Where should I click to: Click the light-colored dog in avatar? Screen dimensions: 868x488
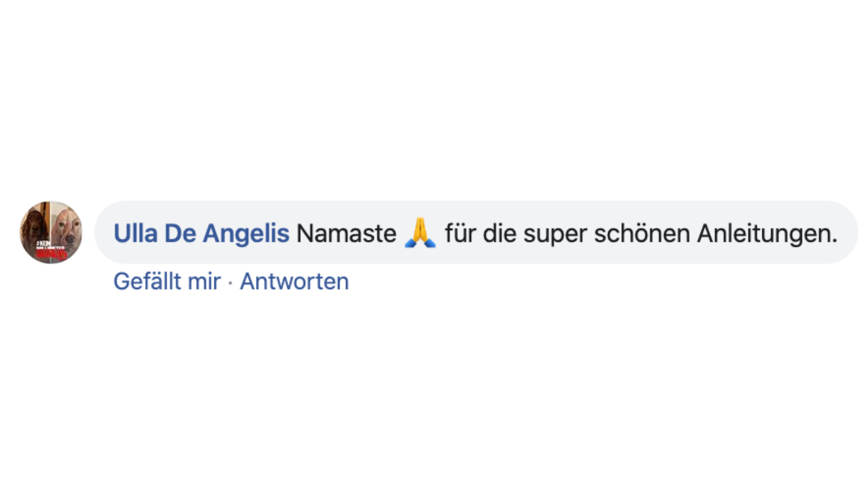click(x=66, y=228)
